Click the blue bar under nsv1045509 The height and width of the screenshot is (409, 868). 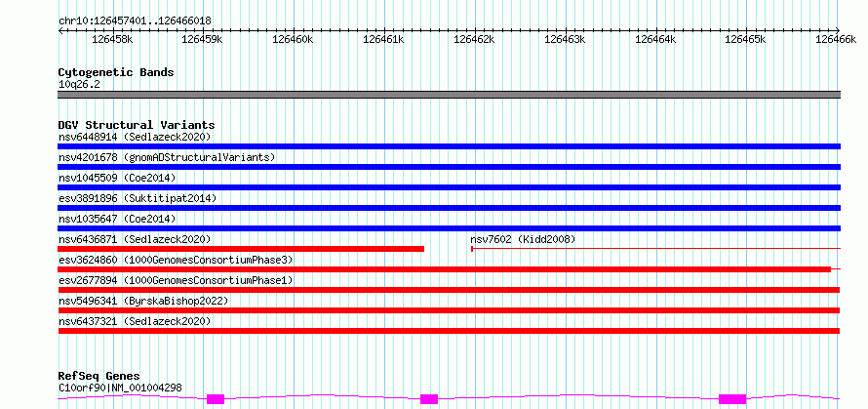(449, 187)
